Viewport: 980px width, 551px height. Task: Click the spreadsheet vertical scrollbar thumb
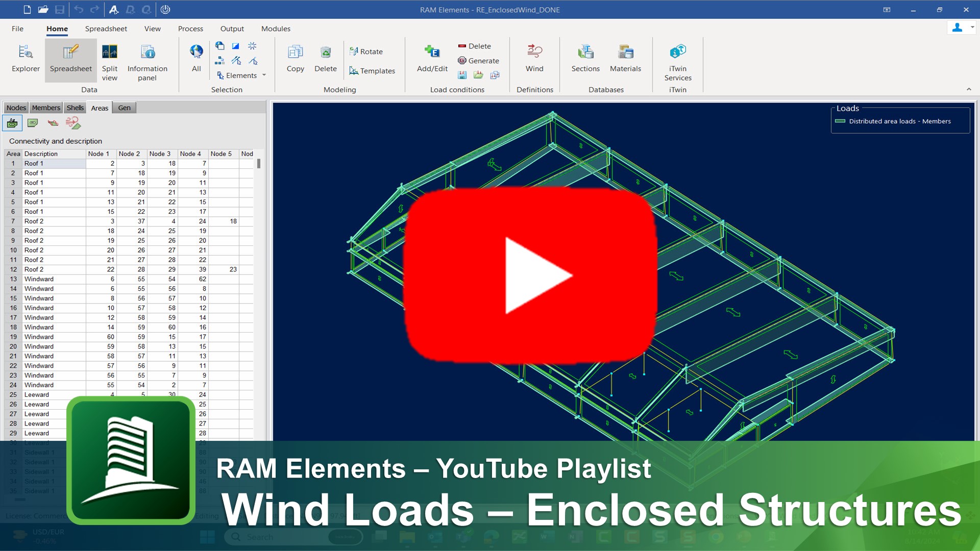tap(259, 164)
